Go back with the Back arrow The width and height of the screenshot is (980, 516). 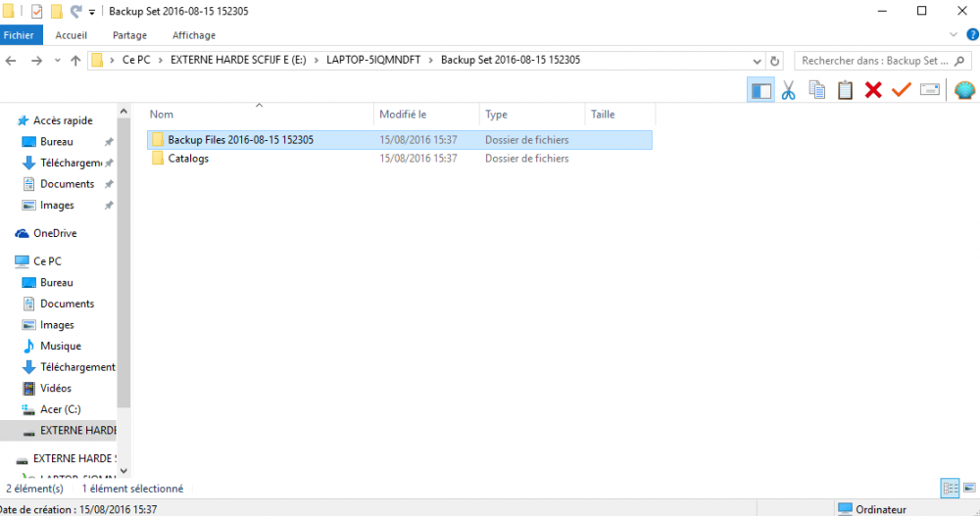[11, 61]
